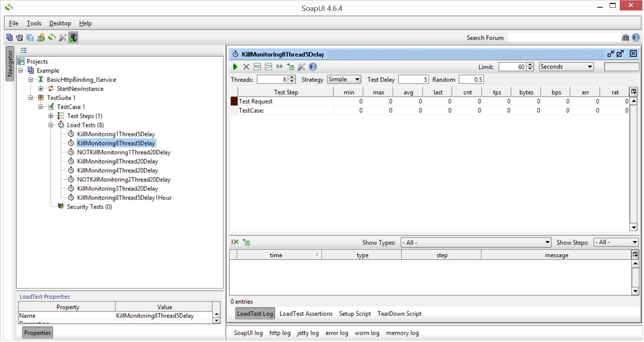Click the new SoapUI project icon
644x342 pixels.
[9, 38]
